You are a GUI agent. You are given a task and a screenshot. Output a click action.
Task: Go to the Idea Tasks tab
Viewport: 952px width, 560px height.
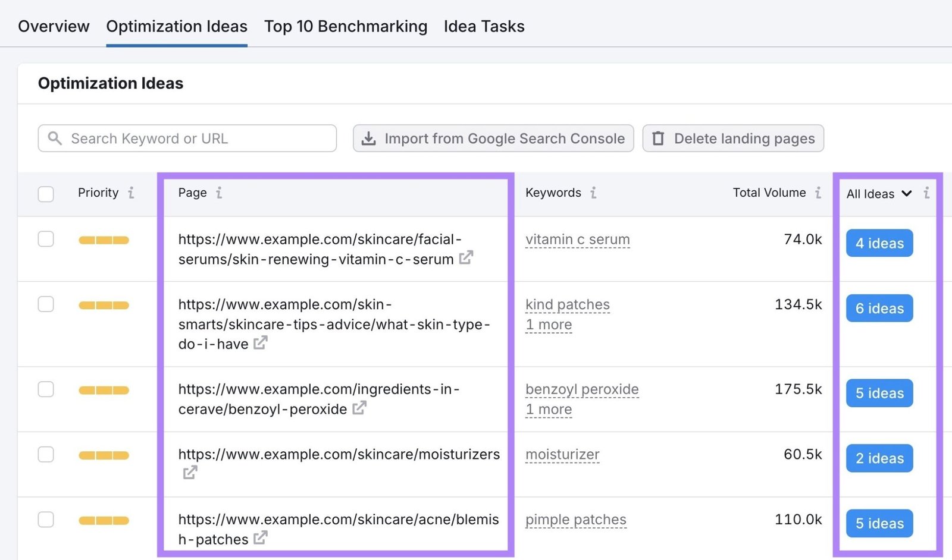(x=484, y=26)
